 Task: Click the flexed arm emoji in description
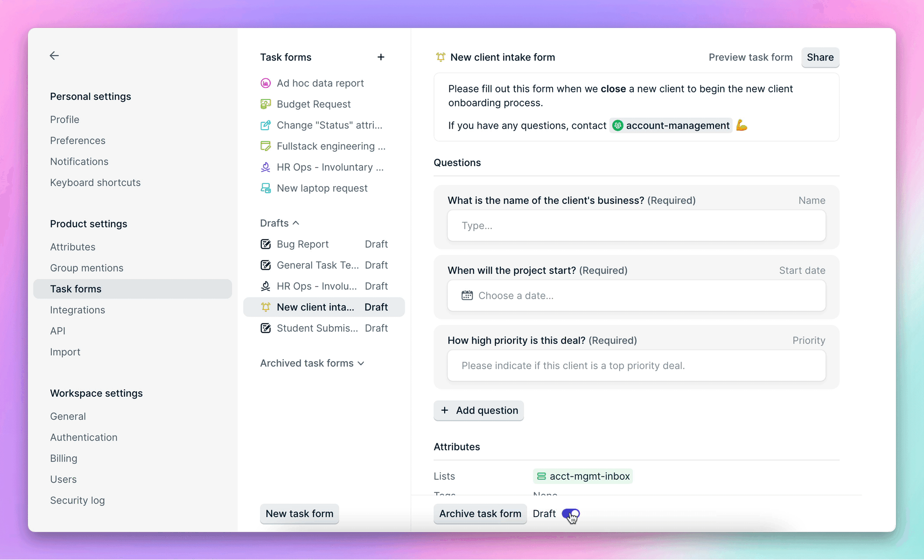point(742,125)
